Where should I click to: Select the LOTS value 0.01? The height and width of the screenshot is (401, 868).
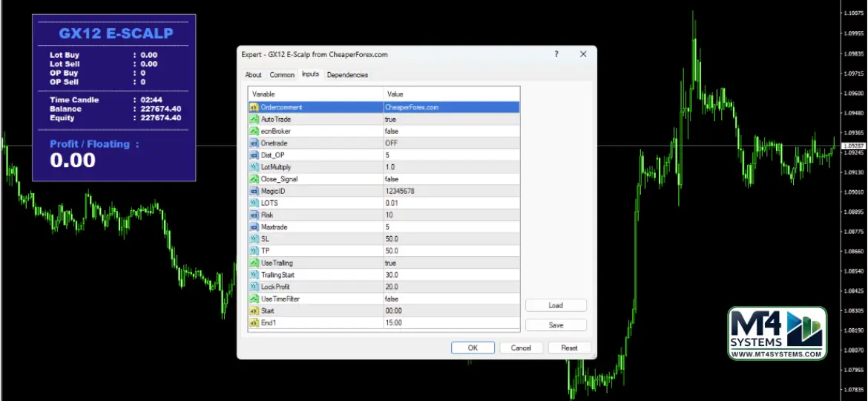click(451, 203)
